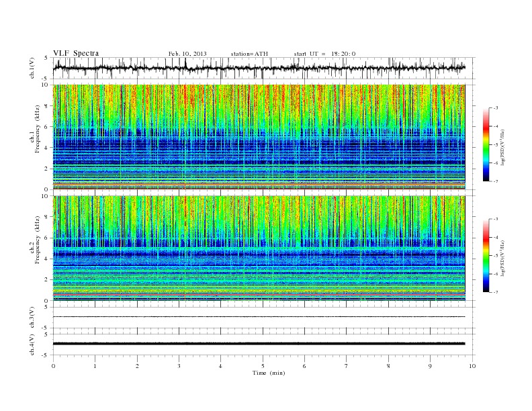Click tick label "2" on the Time axis
Image resolution: width=532 pixels, height=411 pixels.
[137, 366]
